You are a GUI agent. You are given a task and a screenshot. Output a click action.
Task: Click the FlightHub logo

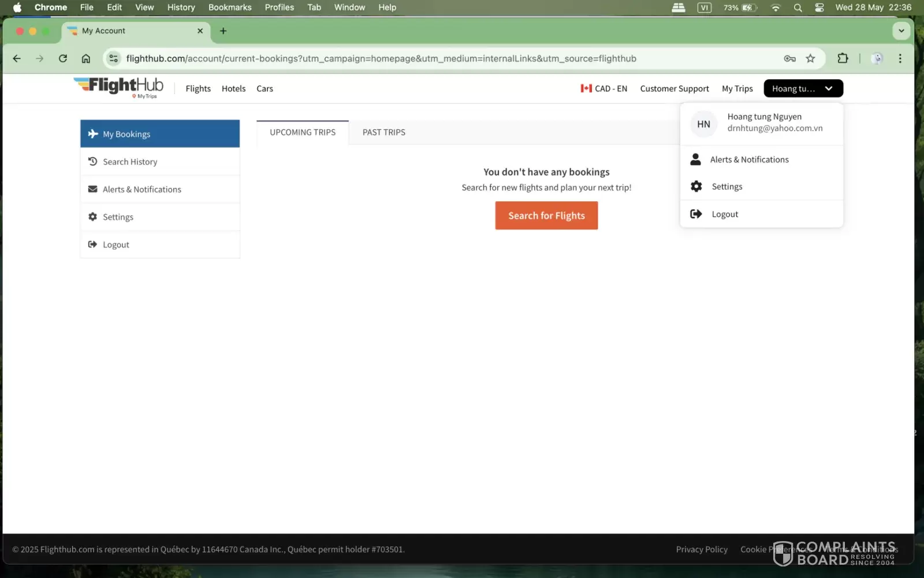pyautogui.click(x=118, y=87)
